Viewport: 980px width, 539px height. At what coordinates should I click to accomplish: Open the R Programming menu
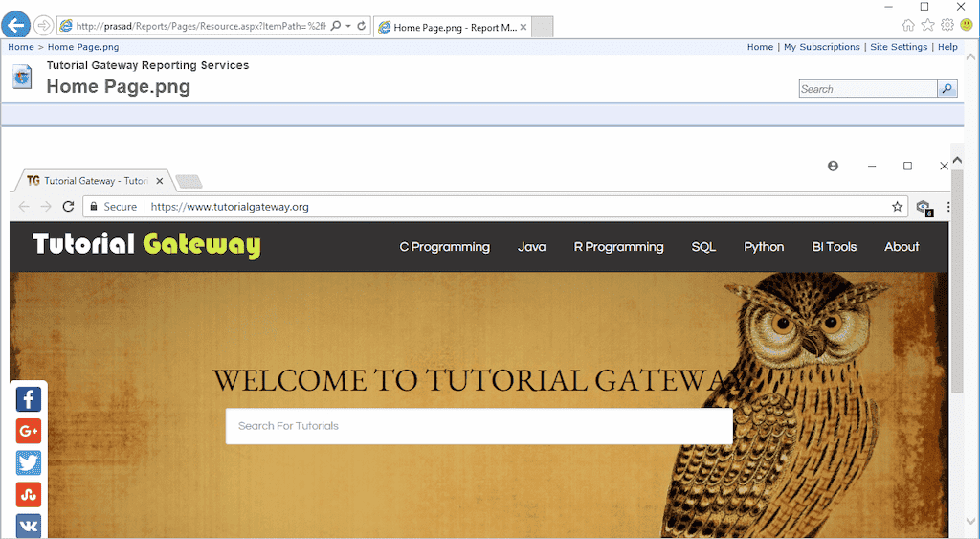[619, 247]
